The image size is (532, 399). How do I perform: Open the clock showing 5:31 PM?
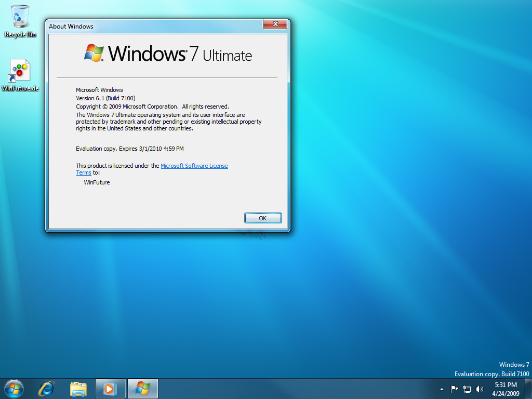coord(506,389)
